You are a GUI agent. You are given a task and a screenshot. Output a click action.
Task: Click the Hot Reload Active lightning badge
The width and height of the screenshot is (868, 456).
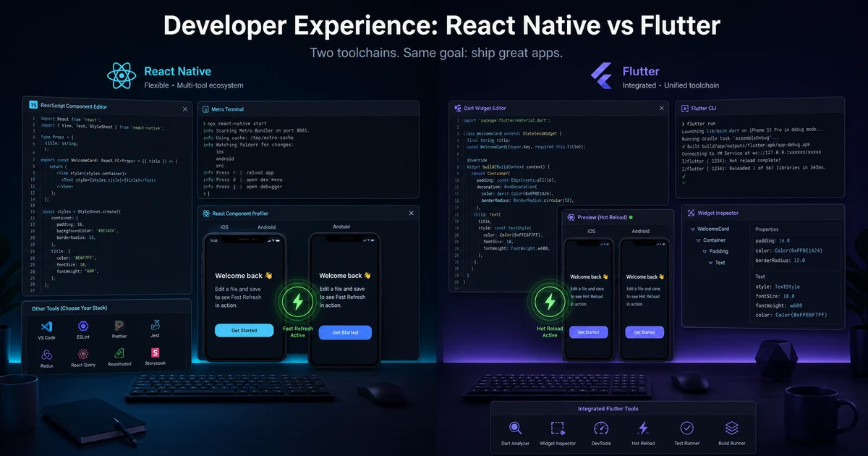pos(550,301)
